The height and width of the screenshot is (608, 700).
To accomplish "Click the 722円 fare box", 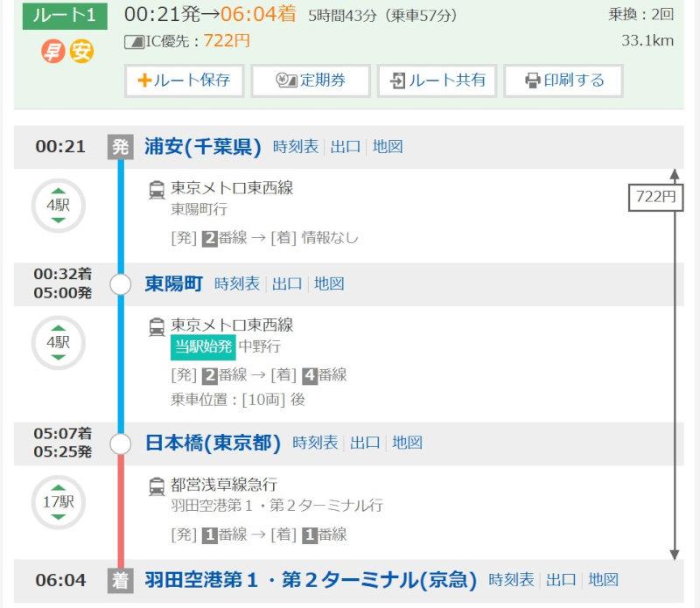I will pyautogui.click(x=655, y=197).
